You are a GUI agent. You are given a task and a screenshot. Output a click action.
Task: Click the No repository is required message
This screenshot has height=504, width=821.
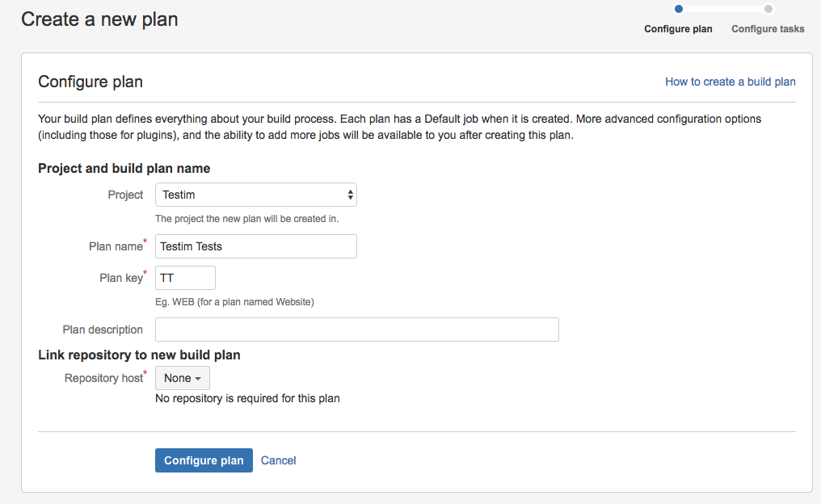pos(247,398)
